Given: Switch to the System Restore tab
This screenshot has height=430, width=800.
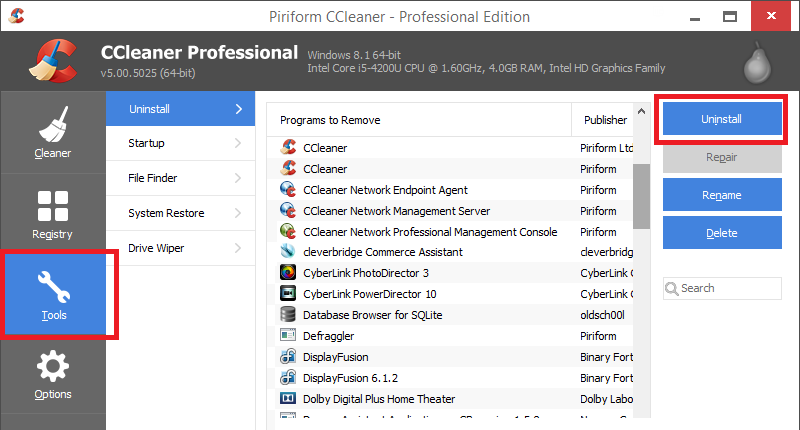Looking at the screenshot, I should pos(166,213).
